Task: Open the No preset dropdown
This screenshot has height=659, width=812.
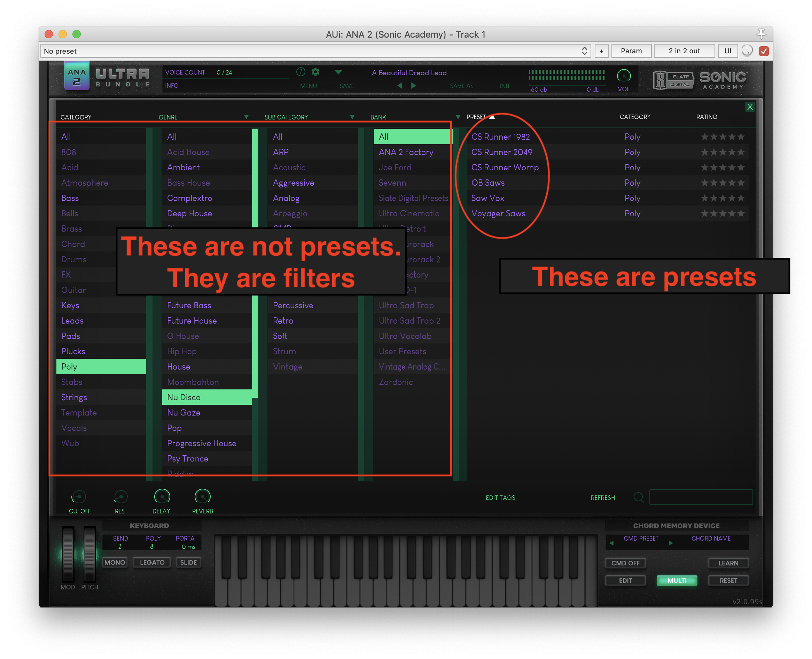Action: [x=315, y=51]
